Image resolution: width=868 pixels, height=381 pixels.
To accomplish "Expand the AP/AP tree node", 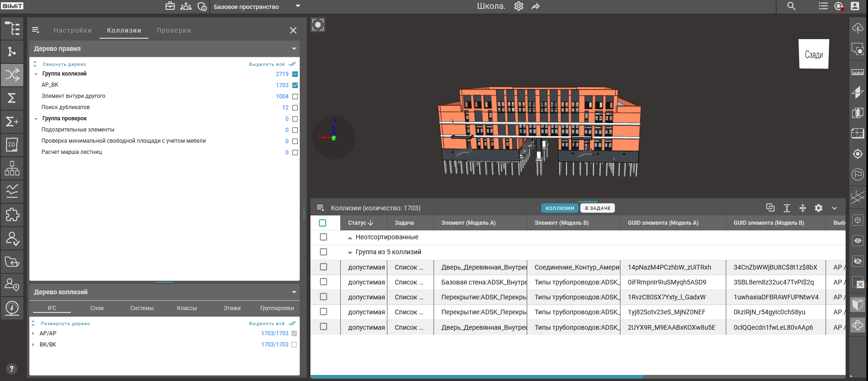I will coord(33,333).
